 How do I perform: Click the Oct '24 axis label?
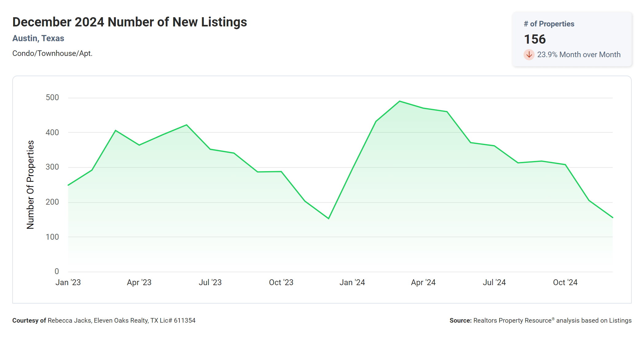tap(565, 282)
